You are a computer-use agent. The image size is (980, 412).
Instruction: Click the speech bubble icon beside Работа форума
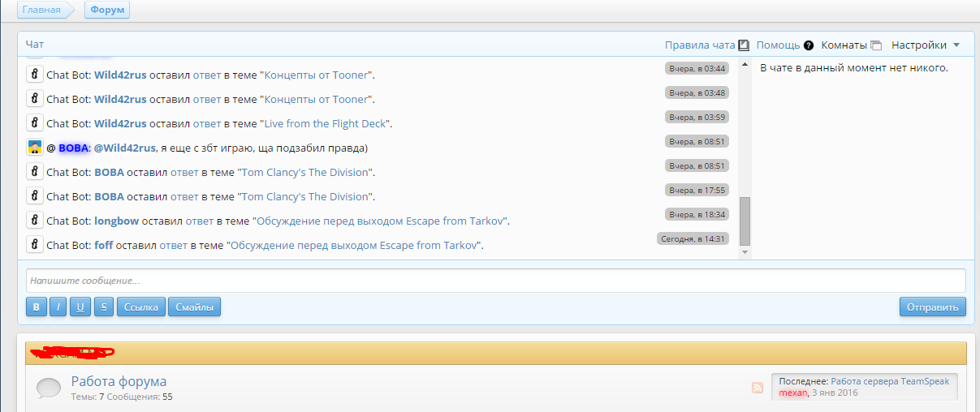coord(49,388)
